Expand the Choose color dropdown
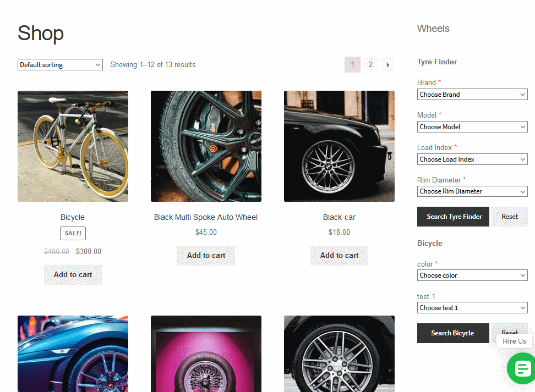The width and height of the screenshot is (535, 392). (472, 275)
